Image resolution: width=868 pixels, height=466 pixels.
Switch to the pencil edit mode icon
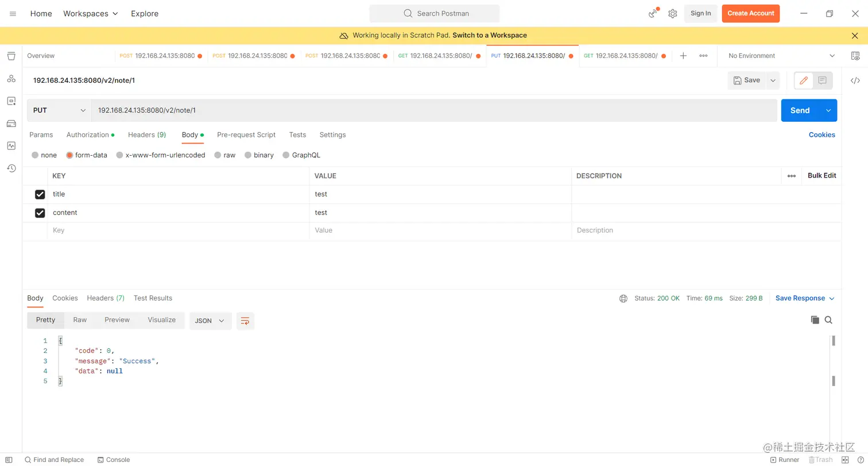(804, 80)
